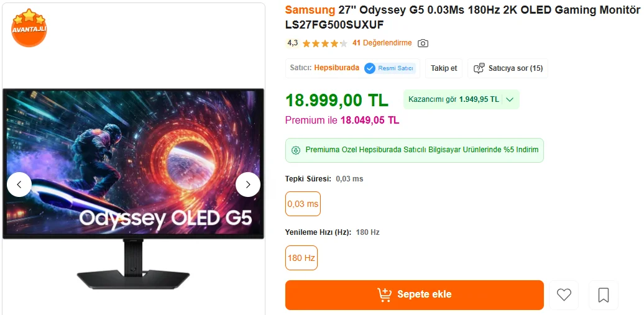Show next product image arrow
This screenshot has height=315, width=644.
coord(247,185)
